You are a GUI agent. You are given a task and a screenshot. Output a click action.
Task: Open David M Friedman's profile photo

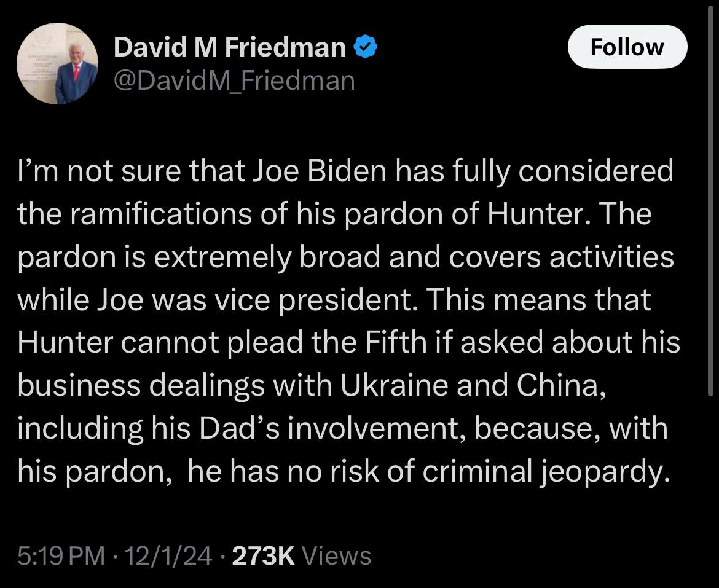point(58,66)
